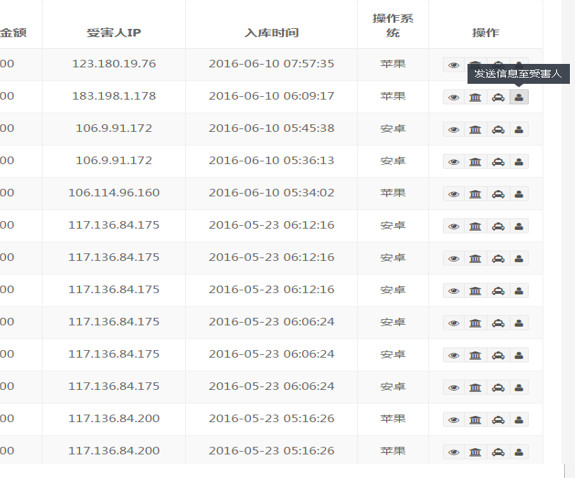575x478 pixels.
Task: Click bank icon in 117.136.84.200 05:16:26 last row
Action: (475, 452)
